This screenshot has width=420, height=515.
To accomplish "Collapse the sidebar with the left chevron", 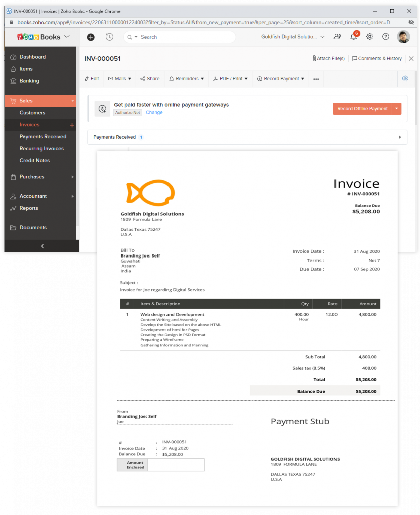I will pos(42,246).
